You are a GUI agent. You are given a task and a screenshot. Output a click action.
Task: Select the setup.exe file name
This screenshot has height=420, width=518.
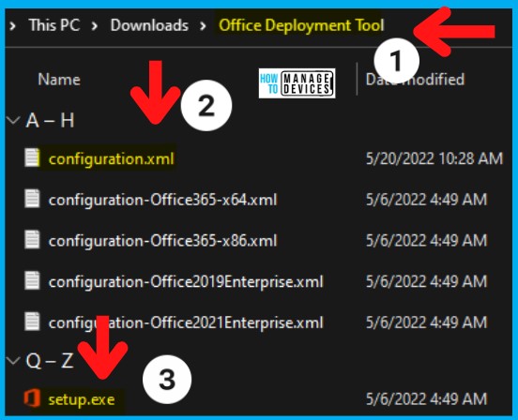point(82,400)
